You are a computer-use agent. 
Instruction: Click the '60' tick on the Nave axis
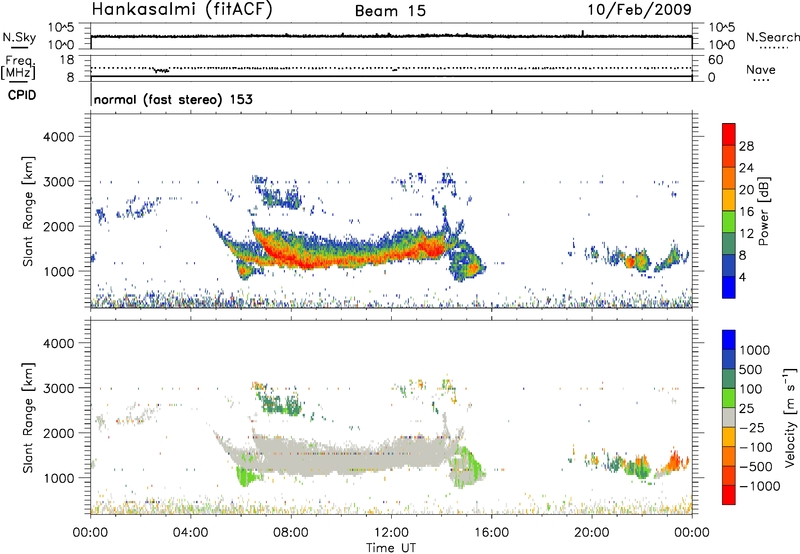[x=716, y=60]
